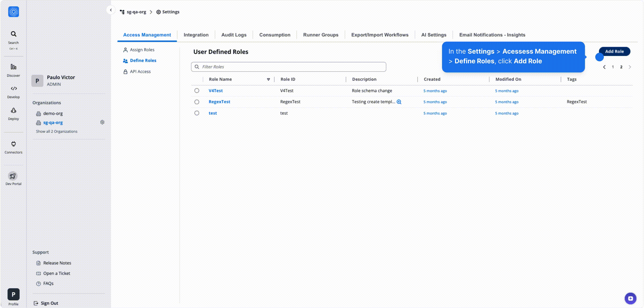Screen dimensions: 644x308
Task: Go to previous page chevron in pagination
Action: coord(604,67)
